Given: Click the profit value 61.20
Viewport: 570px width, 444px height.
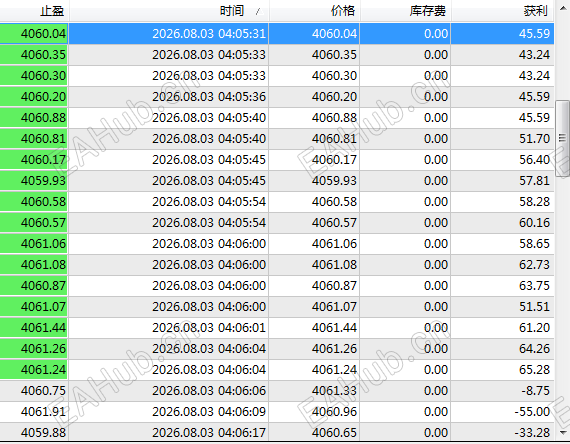Looking at the screenshot, I should (x=534, y=328).
